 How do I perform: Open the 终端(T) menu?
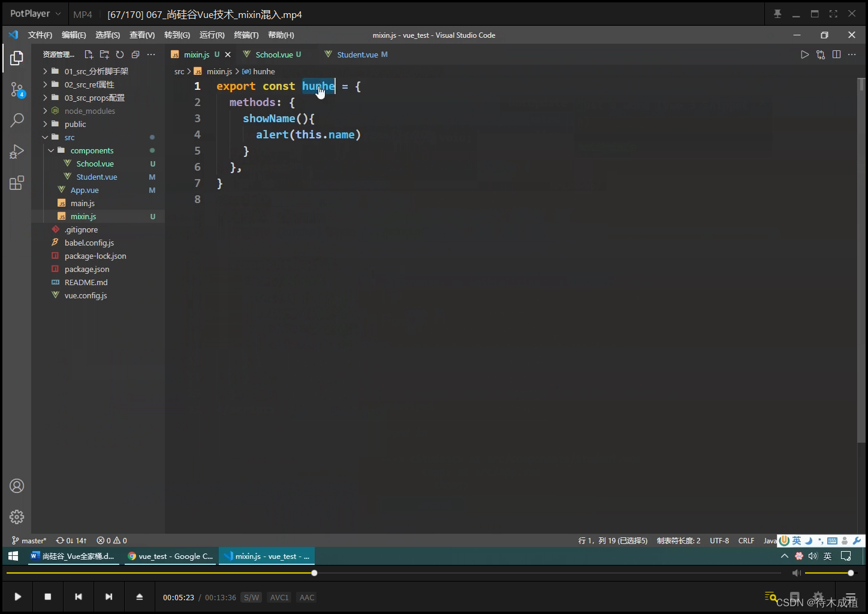click(246, 35)
